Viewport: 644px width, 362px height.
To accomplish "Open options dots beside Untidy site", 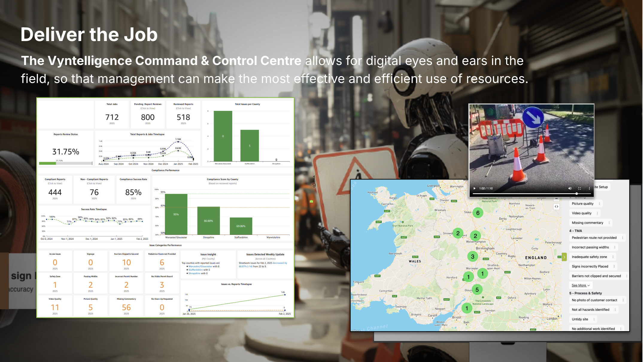I will coord(594,319).
